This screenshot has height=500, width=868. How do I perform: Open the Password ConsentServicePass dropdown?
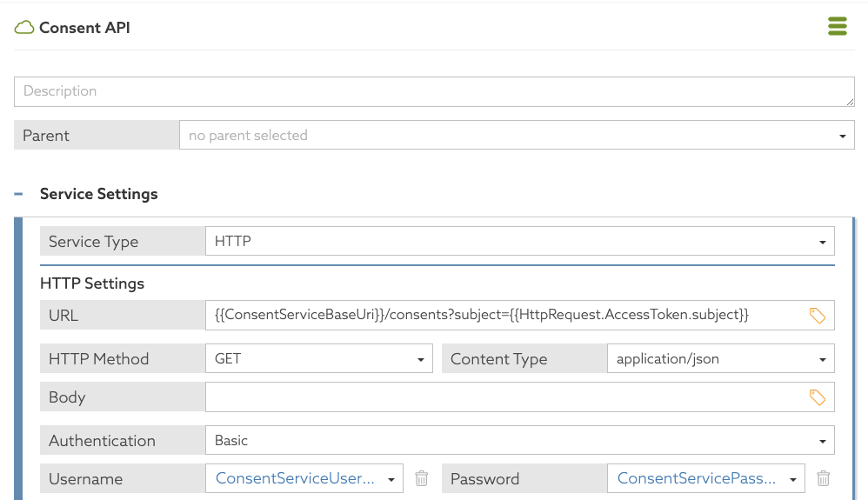(x=705, y=478)
